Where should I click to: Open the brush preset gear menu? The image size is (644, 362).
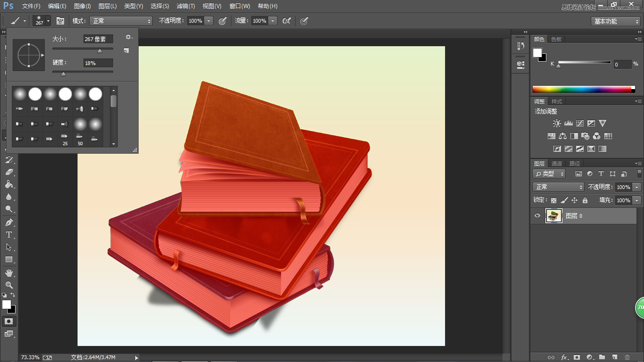click(x=128, y=37)
